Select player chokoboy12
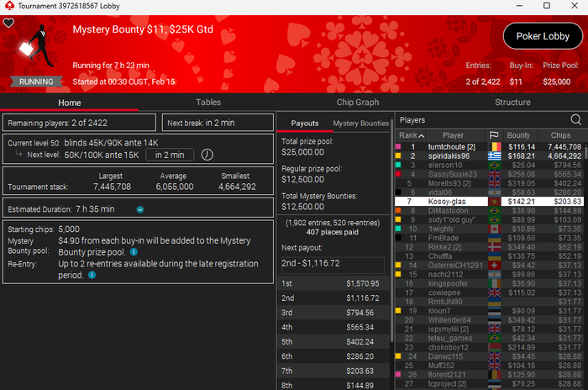Image resolution: width=588 pixels, height=390 pixels. click(x=490, y=347)
